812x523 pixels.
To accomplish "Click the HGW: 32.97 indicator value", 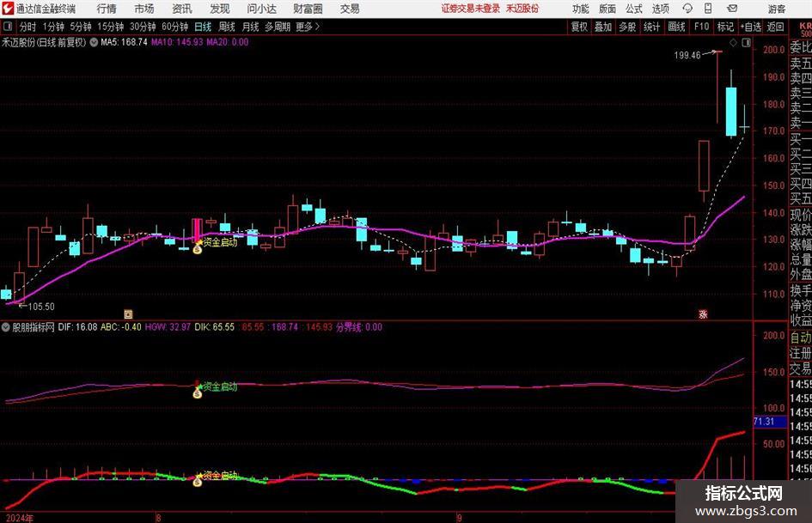I will point(168,327).
